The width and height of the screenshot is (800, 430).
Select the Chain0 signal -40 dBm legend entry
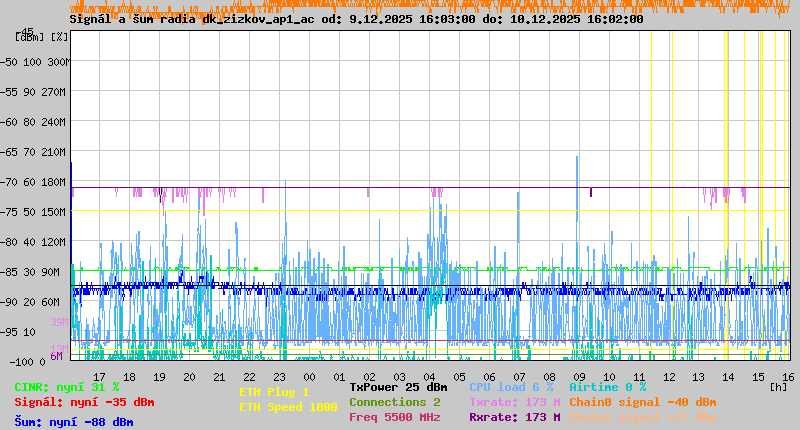click(643, 402)
